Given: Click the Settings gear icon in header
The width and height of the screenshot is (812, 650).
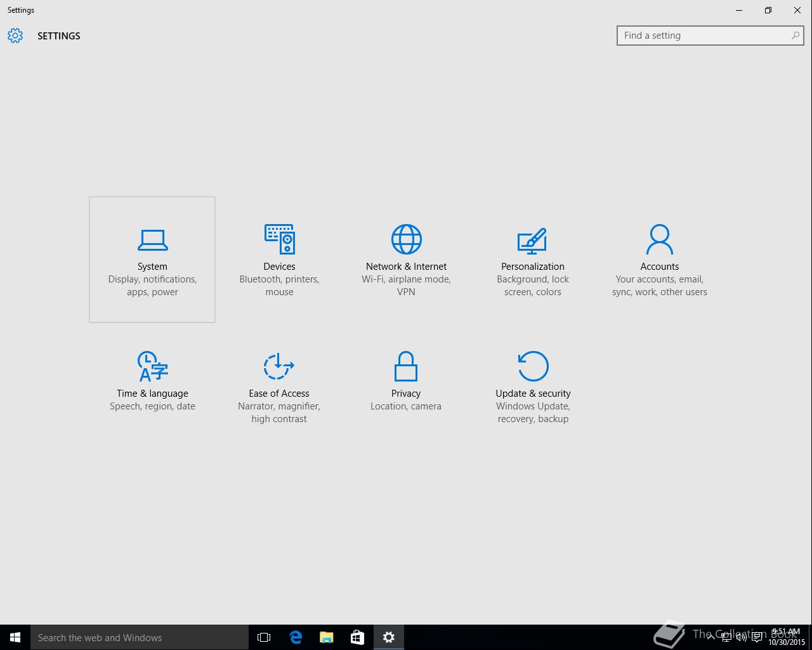Looking at the screenshot, I should click(x=15, y=36).
